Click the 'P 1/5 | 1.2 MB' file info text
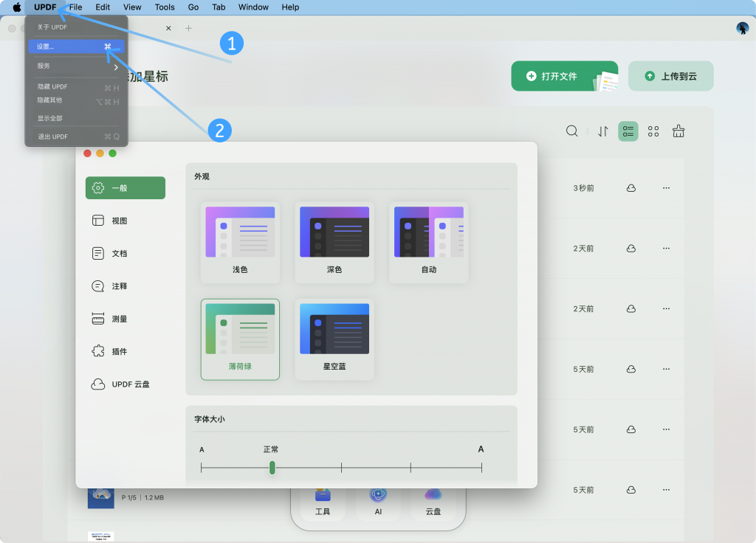 [142, 498]
